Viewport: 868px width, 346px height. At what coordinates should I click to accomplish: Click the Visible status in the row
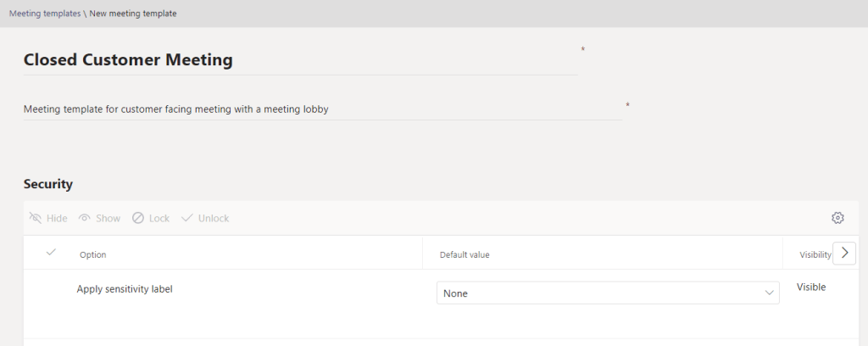(811, 287)
